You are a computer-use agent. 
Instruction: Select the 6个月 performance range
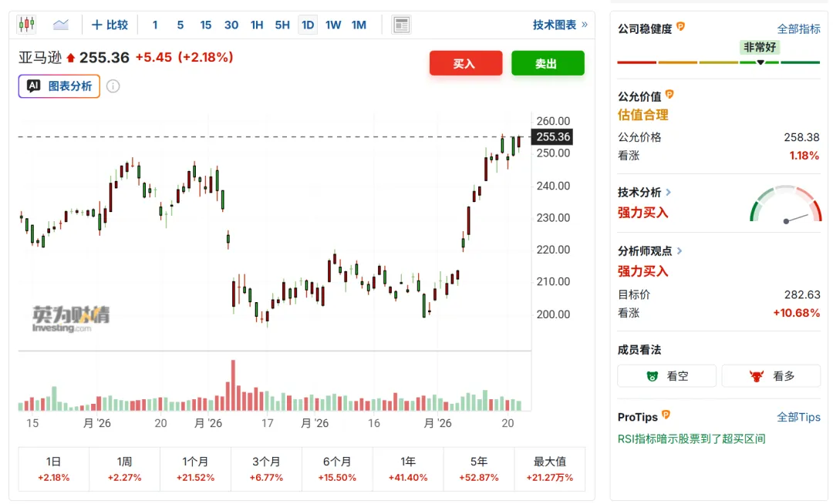coord(337,469)
